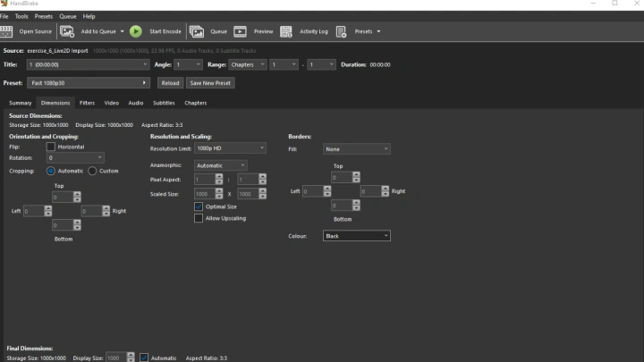
Task: Switch to the Filters tab
Action: [87, 103]
